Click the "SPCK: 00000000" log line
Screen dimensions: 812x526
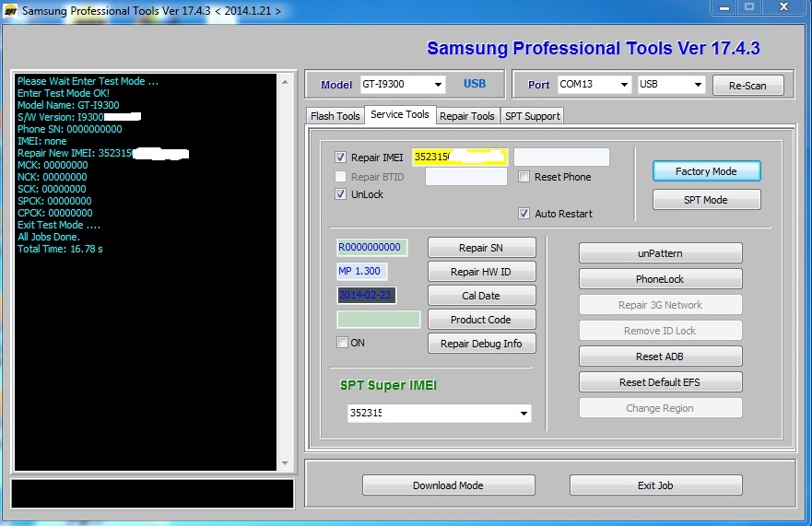(54, 201)
